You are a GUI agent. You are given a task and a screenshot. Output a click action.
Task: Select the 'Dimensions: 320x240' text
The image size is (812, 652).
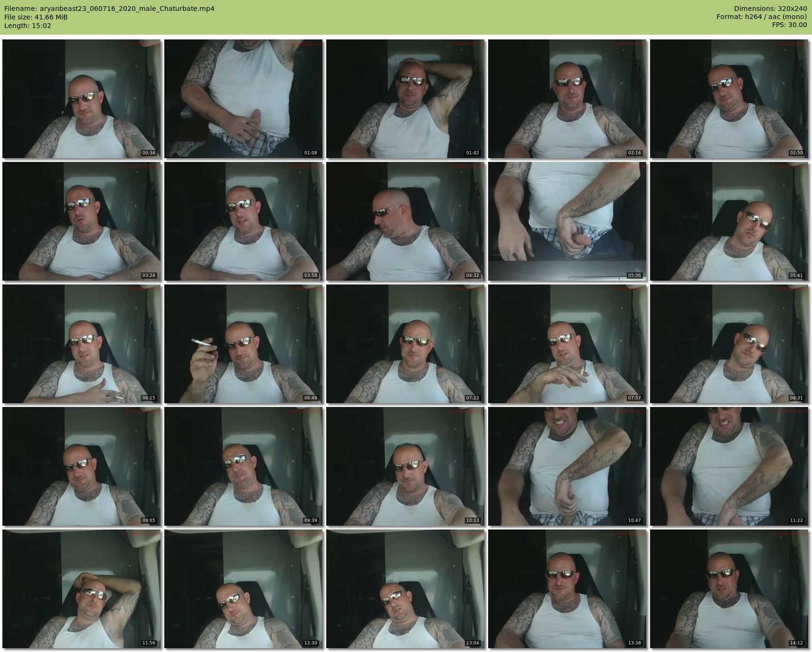tap(770, 9)
